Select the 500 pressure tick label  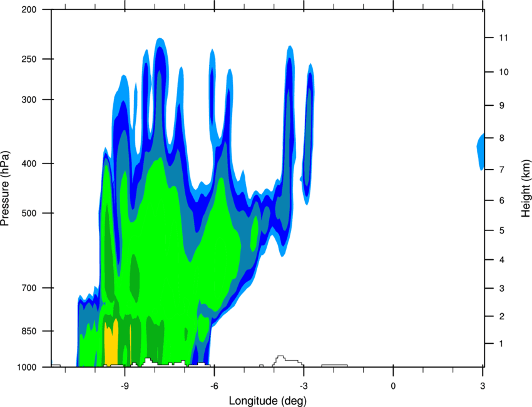(x=29, y=213)
